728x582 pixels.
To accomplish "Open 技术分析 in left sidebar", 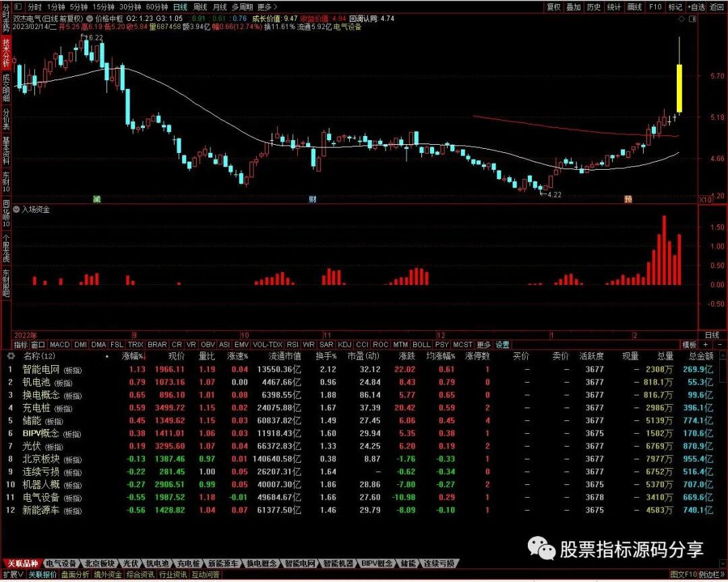I will click(6, 53).
